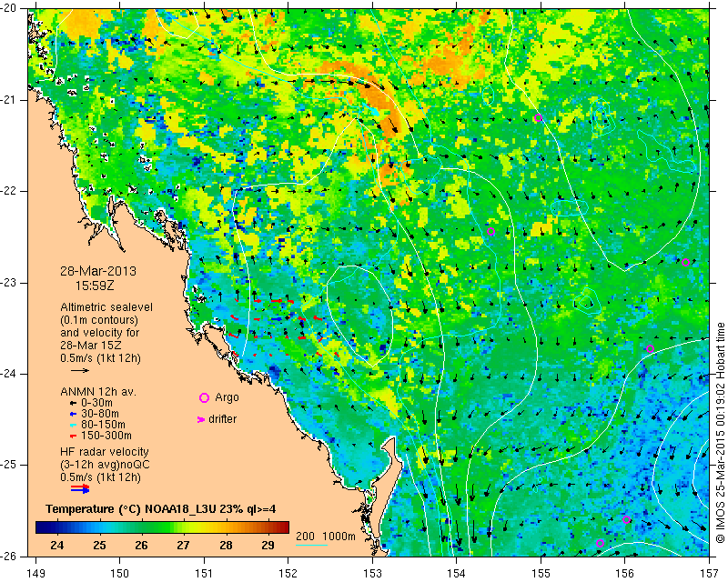Select the cyan 80-150m arrow legend symbol
The image size is (728, 582).
[73, 425]
